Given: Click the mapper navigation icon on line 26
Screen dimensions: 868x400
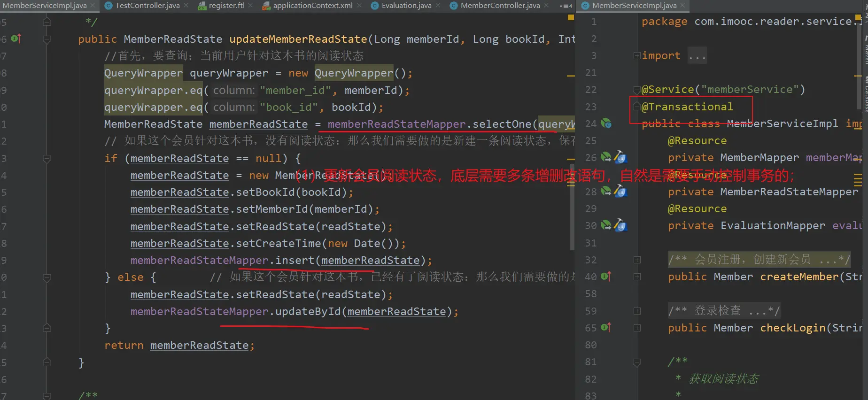Looking at the screenshot, I should [x=620, y=157].
